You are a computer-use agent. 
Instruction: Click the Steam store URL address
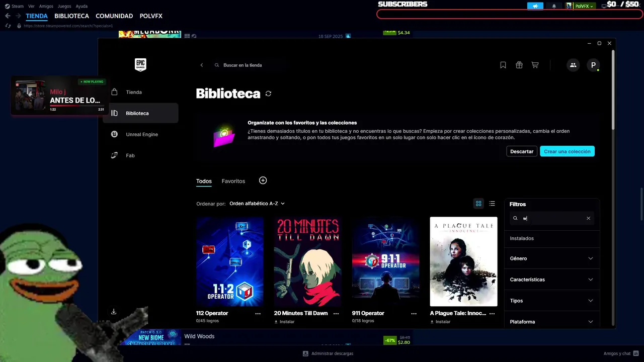pos(68,26)
